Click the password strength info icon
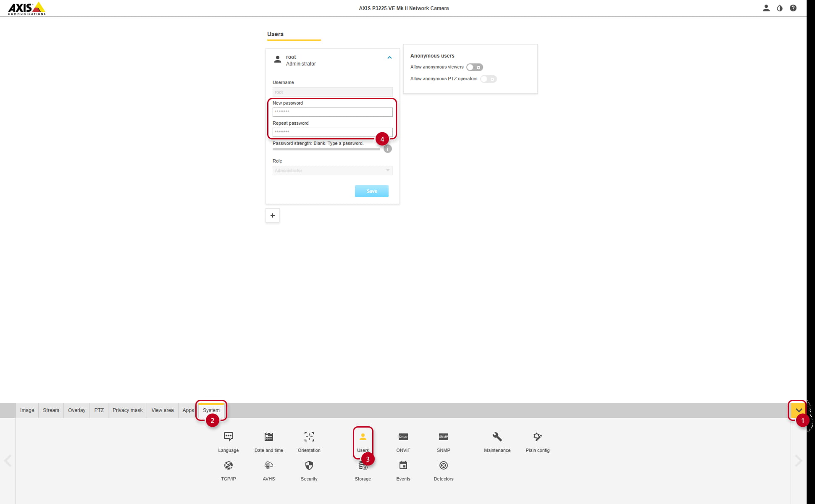The image size is (815, 504). point(388,149)
